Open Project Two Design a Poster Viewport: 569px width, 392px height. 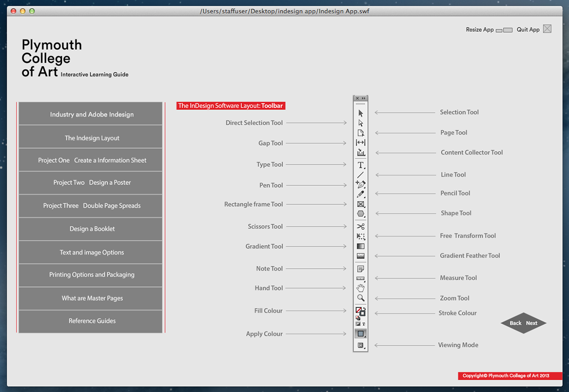point(91,182)
